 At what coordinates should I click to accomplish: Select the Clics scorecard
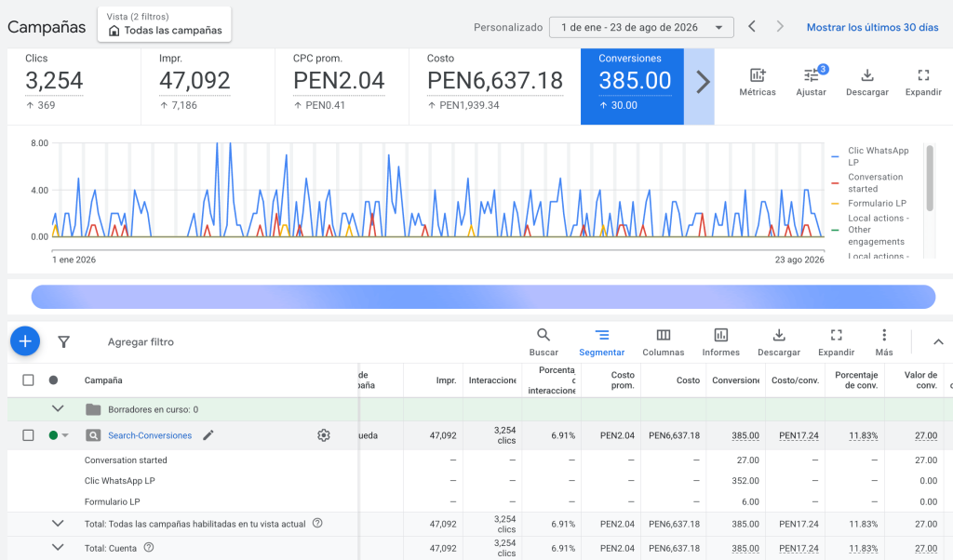click(x=74, y=87)
